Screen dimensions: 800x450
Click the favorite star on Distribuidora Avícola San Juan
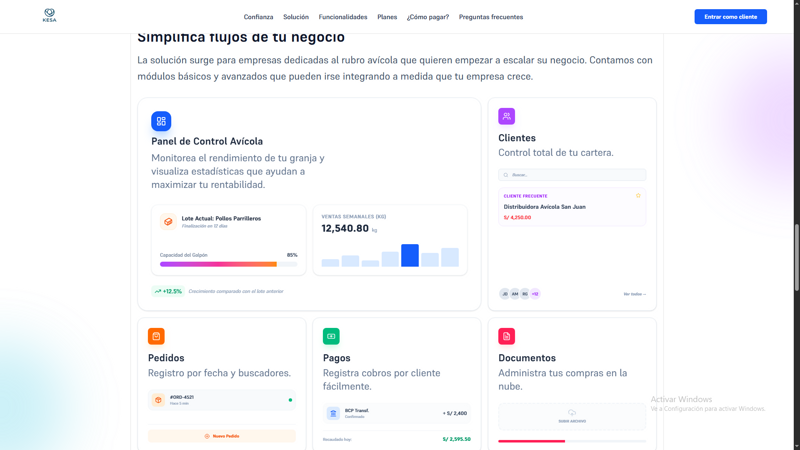coord(638,195)
